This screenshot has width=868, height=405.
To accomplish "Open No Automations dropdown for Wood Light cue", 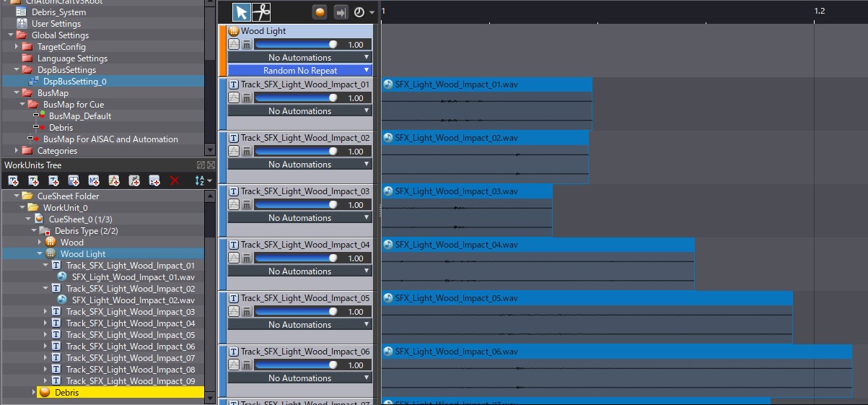I will [300, 58].
